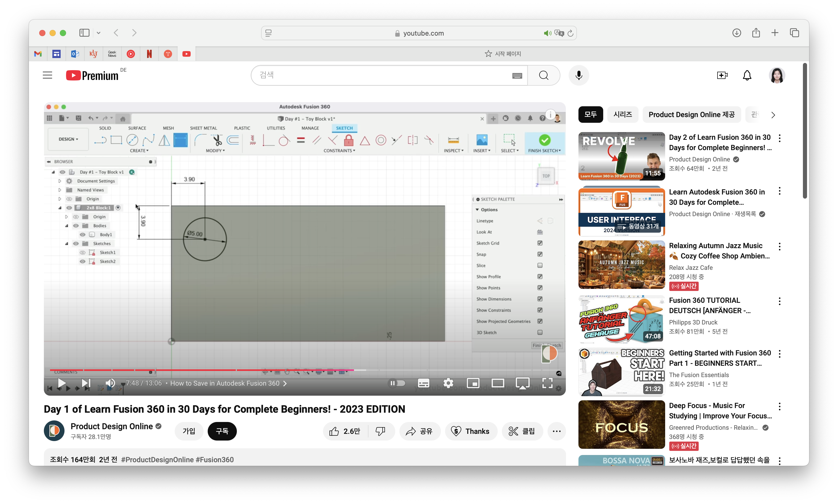Screen dimensions: 838x504
Task: Go to the YouTube Premium home logo
Action: [92, 75]
